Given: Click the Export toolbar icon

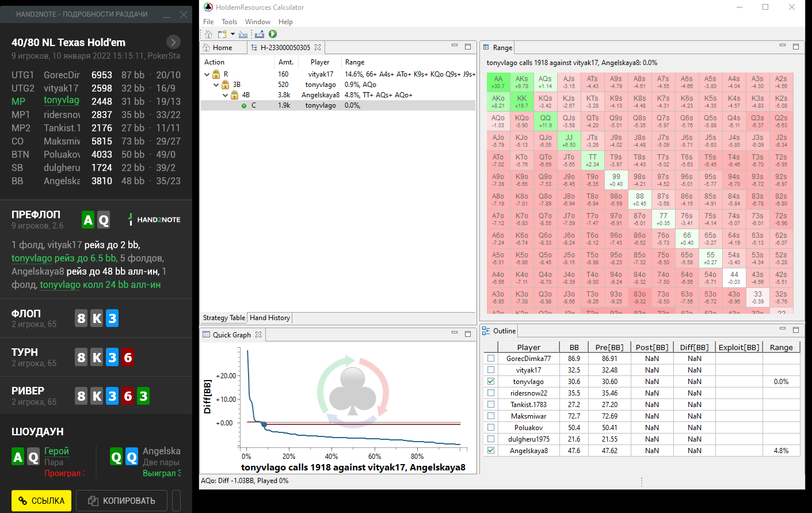Looking at the screenshot, I should [x=260, y=35].
